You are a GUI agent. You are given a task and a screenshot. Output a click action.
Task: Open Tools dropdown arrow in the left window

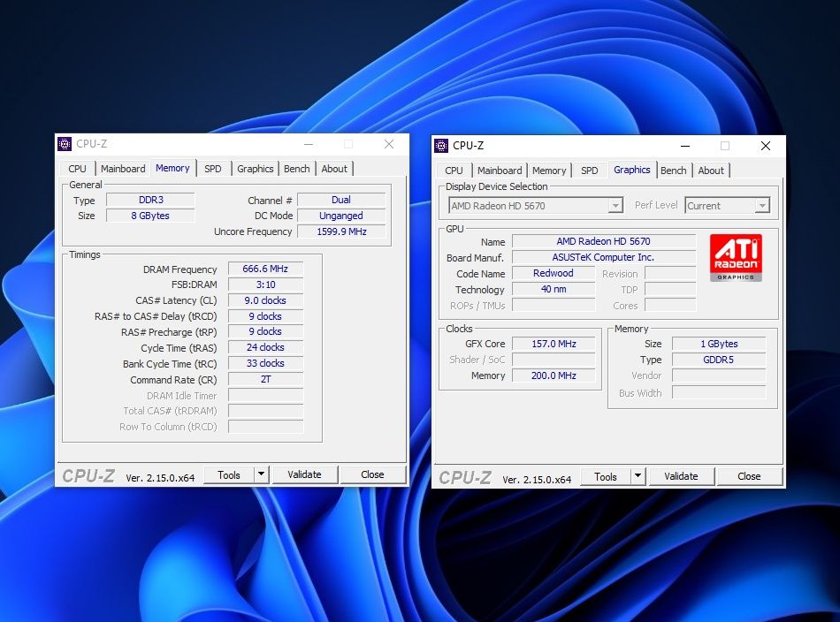point(261,474)
